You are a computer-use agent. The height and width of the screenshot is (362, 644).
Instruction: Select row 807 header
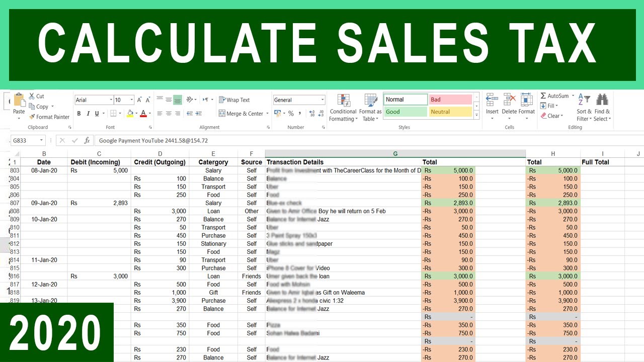[x=15, y=203]
